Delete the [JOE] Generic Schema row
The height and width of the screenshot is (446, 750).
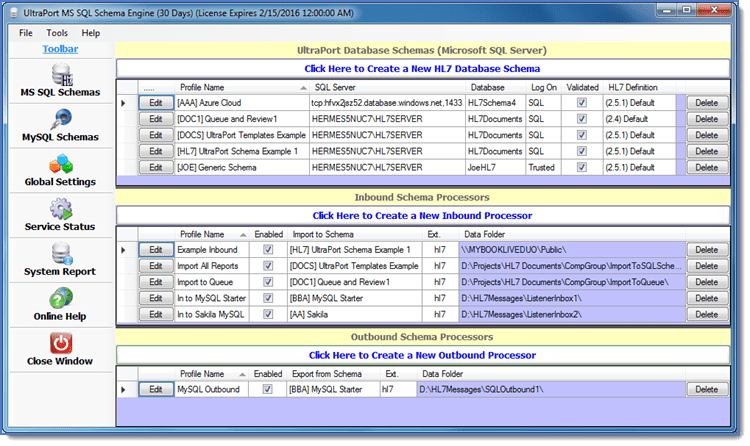click(x=707, y=167)
